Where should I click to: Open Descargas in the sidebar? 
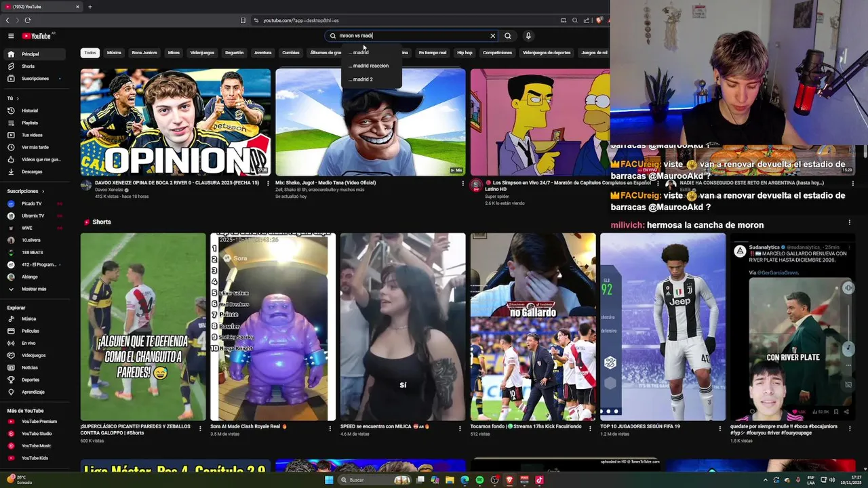click(x=36, y=171)
